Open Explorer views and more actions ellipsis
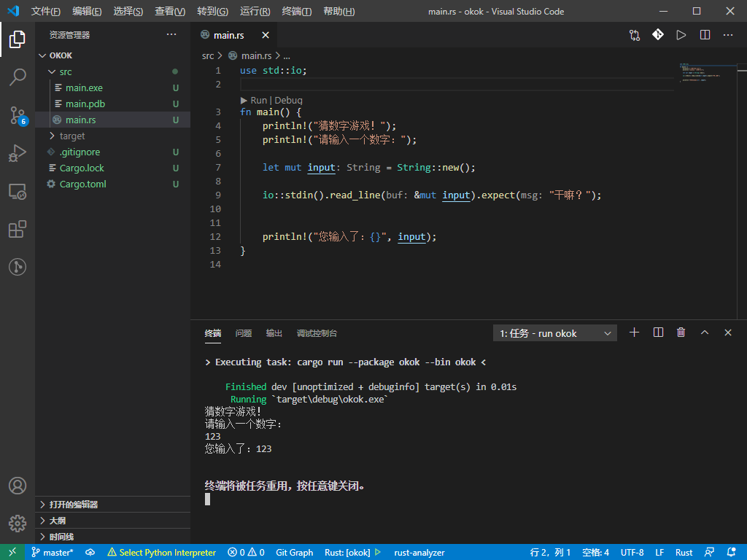 pyautogui.click(x=171, y=34)
